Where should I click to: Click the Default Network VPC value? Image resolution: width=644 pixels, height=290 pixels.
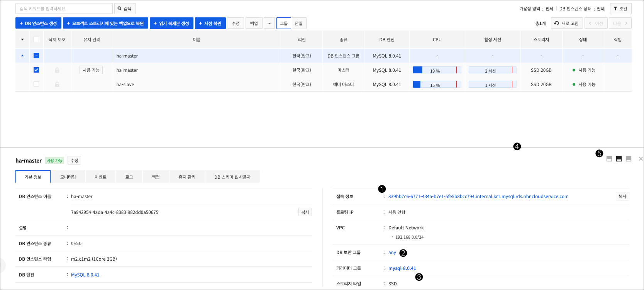406,228
